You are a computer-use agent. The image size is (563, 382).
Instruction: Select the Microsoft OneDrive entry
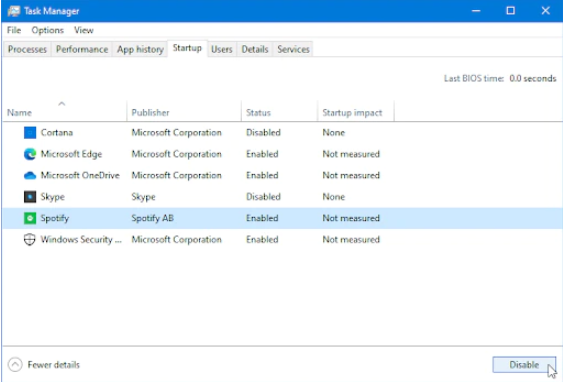(x=80, y=175)
